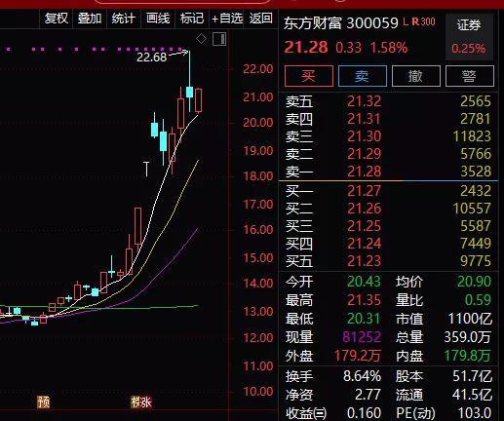Click the 警 alert button
Screen dimensions: 504x421
pos(470,76)
